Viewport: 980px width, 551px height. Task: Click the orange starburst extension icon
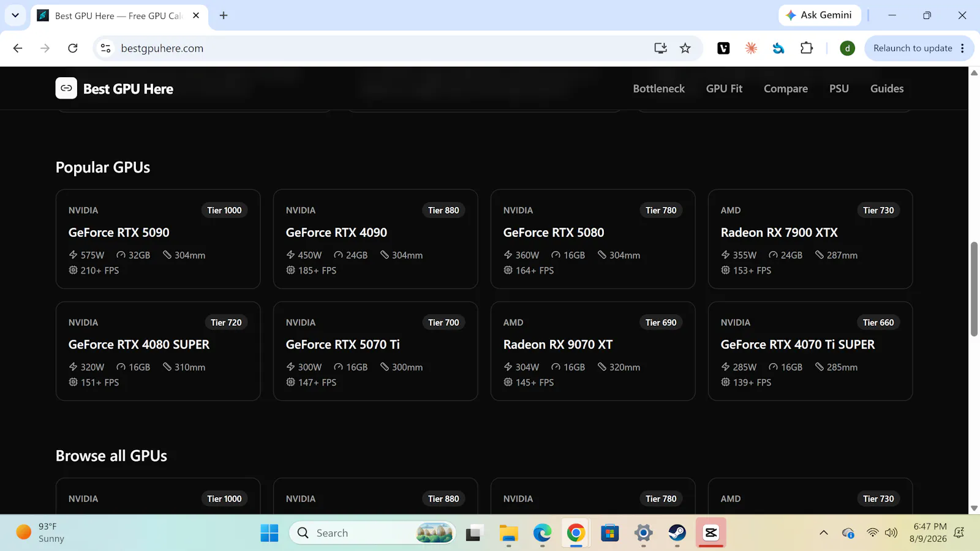click(751, 48)
